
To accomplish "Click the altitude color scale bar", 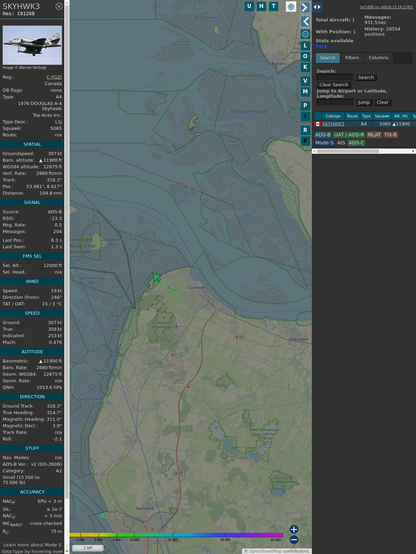I will tap(176, 535).
